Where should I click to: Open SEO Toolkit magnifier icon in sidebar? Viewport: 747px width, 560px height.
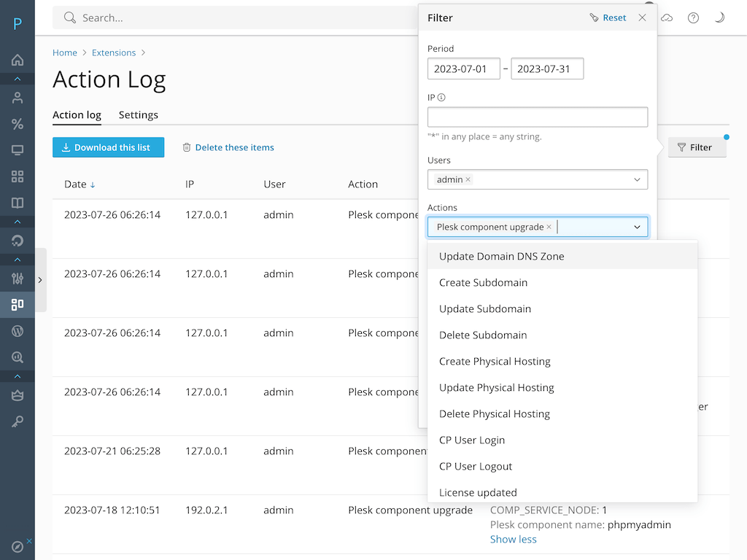17,357
